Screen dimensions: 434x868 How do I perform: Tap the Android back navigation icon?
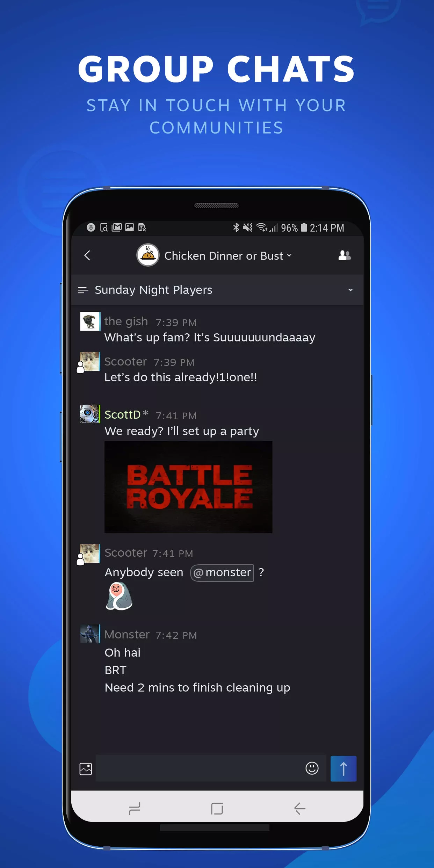pos(299,808)
